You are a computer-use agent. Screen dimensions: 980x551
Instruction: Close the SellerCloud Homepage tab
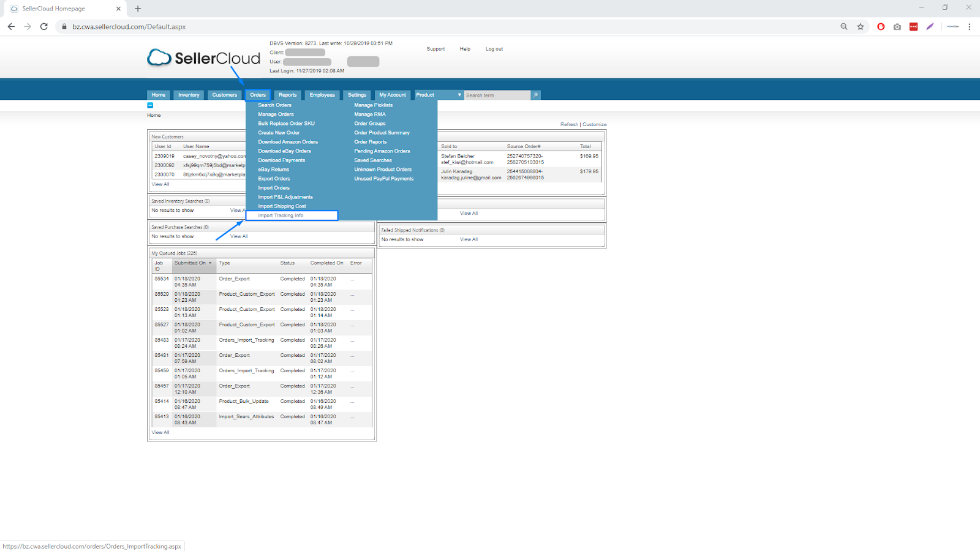coord(118,9)
